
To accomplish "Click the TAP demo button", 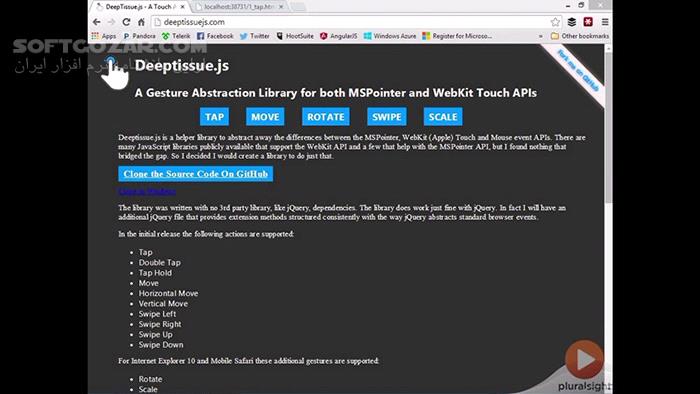I will pyautogui.click(x=214, y=117).
